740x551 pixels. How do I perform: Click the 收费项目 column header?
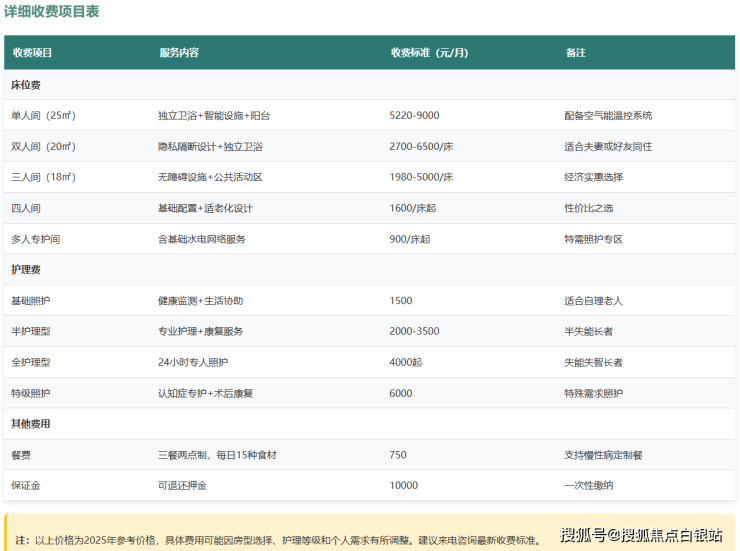pyautogui.click(x=32, y=52)
